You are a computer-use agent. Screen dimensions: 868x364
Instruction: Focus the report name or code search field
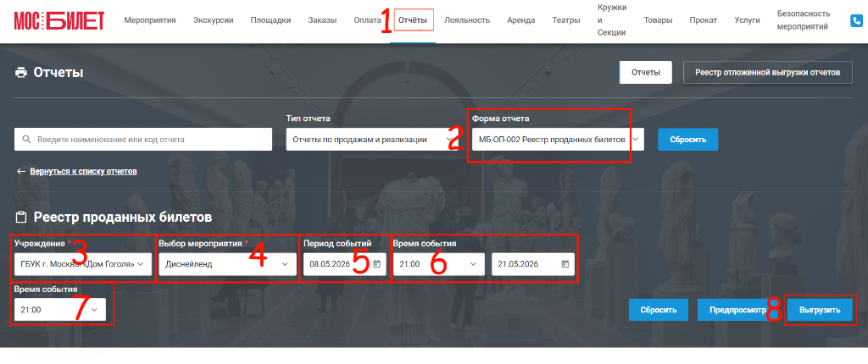[143, 140]
